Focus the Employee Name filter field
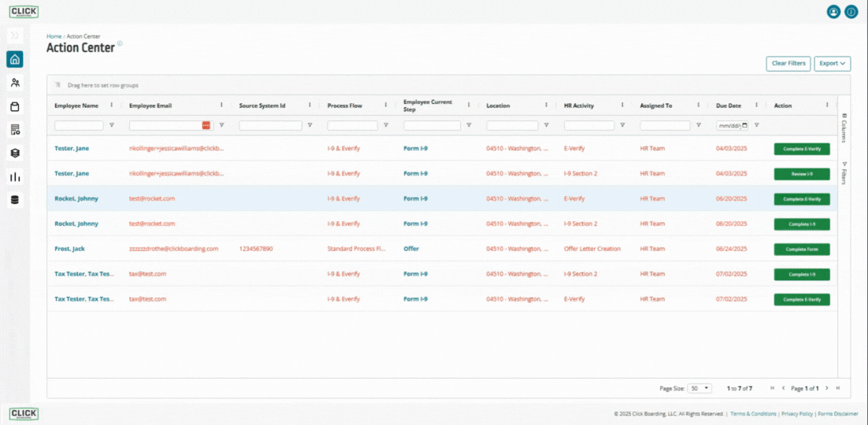The height and width of the screenshot is (425, 868). click(79, 126)
